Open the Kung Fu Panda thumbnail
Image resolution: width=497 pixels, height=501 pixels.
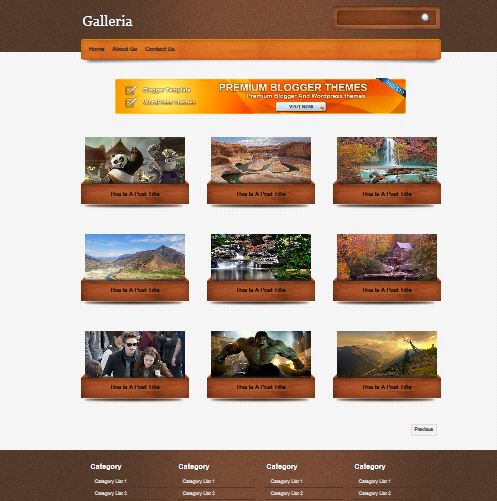pyautogui.click(x=135, y=160)
